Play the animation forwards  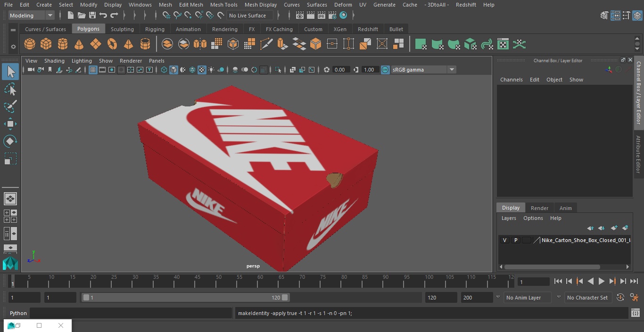[601, 281]
